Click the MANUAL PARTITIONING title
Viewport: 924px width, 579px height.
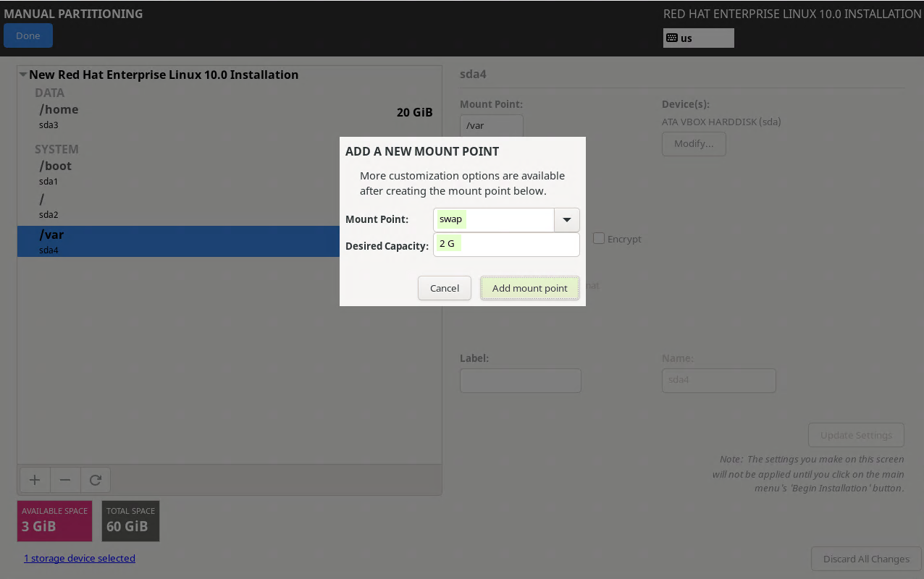pyautogui.click(x=73, y=14)
